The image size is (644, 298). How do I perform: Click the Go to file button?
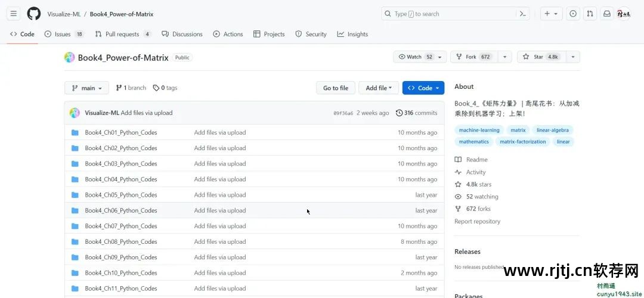(336, 88)
